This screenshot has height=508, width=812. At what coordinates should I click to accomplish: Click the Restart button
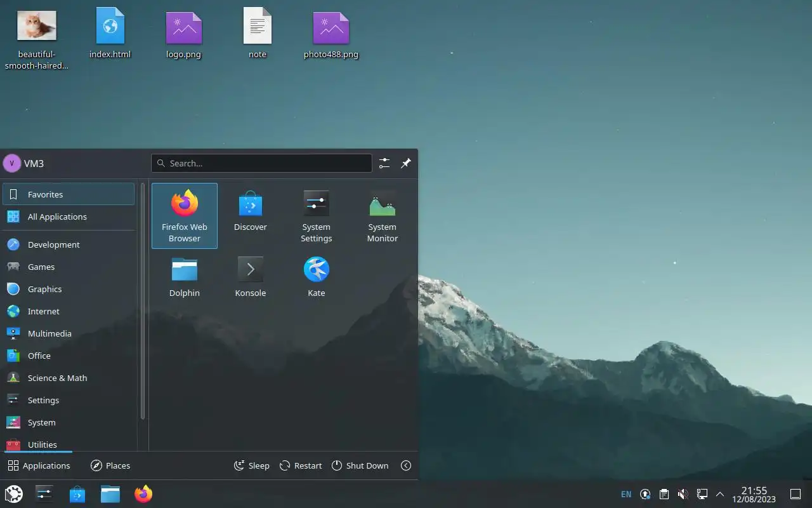pyautogui.click(x=301, y=465)
